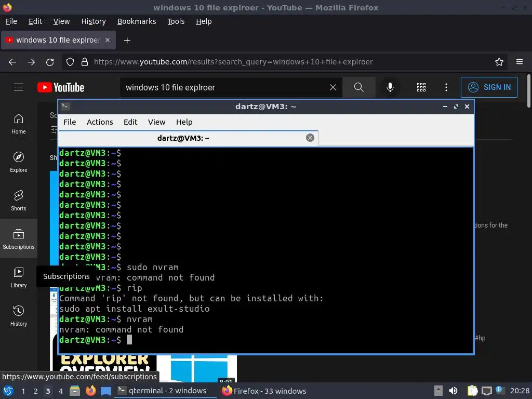Launch Firefox from taskbar quick launcher
This screenshot has width=532, height=399.
pyautogui.click(x=90, y=391)
